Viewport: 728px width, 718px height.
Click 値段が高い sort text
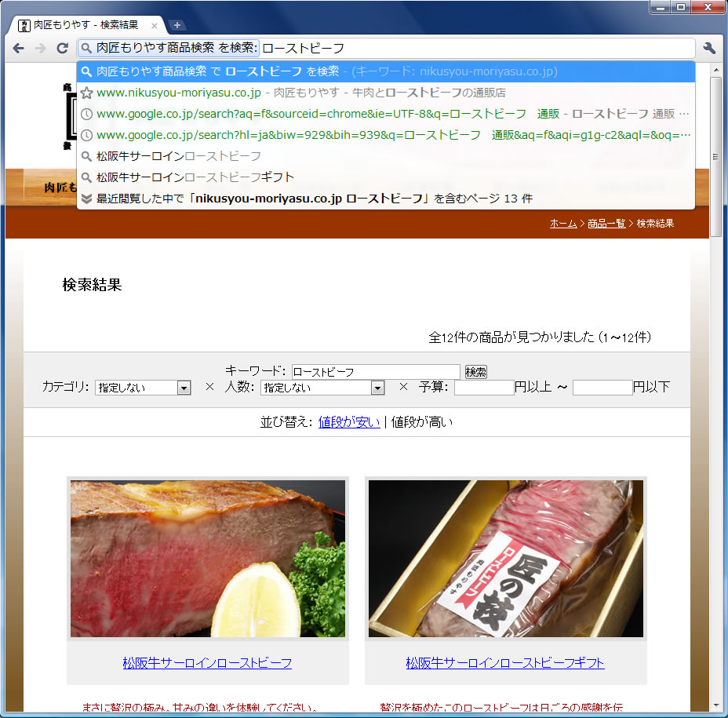coord(421,421)
